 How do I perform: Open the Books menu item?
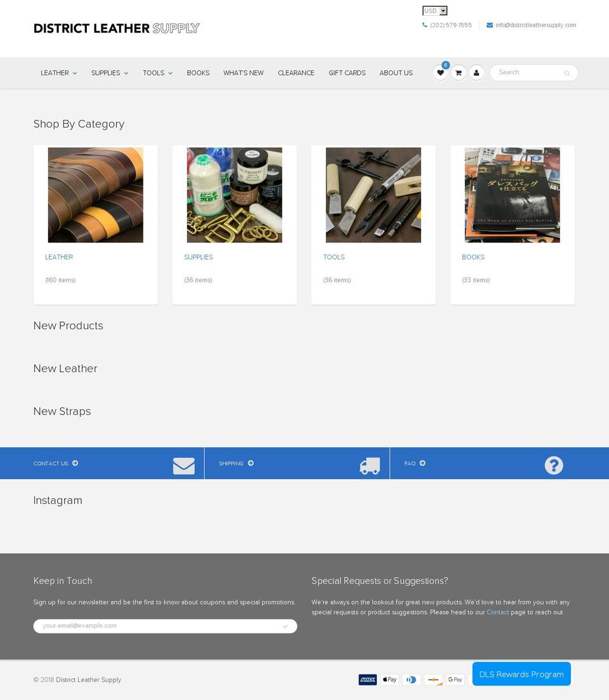(198, 73)
